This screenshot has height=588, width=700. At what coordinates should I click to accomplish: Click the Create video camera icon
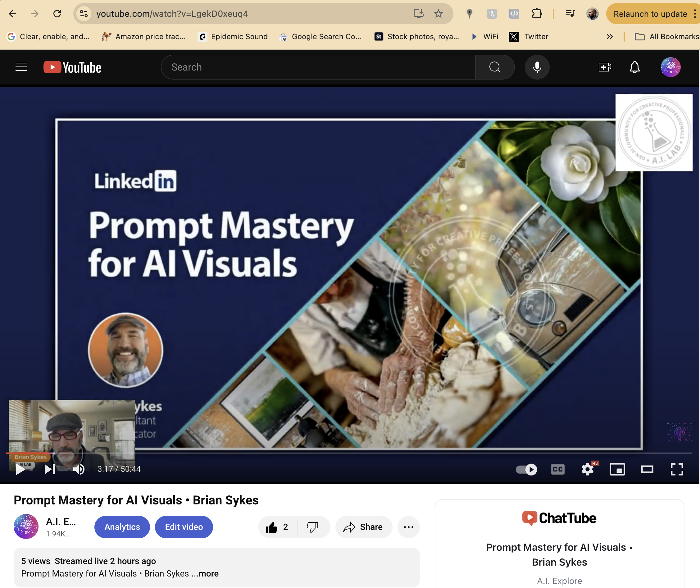(x=604, y=67)
